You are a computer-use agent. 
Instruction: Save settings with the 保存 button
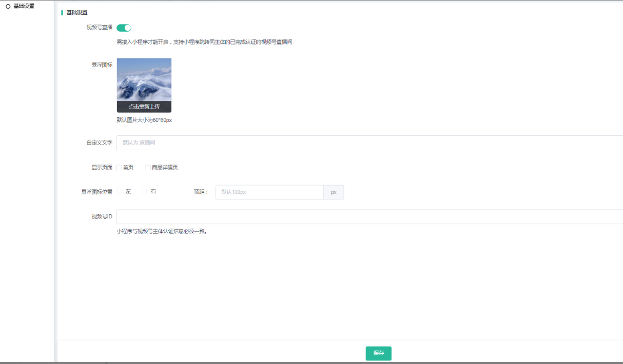[378, 353]
